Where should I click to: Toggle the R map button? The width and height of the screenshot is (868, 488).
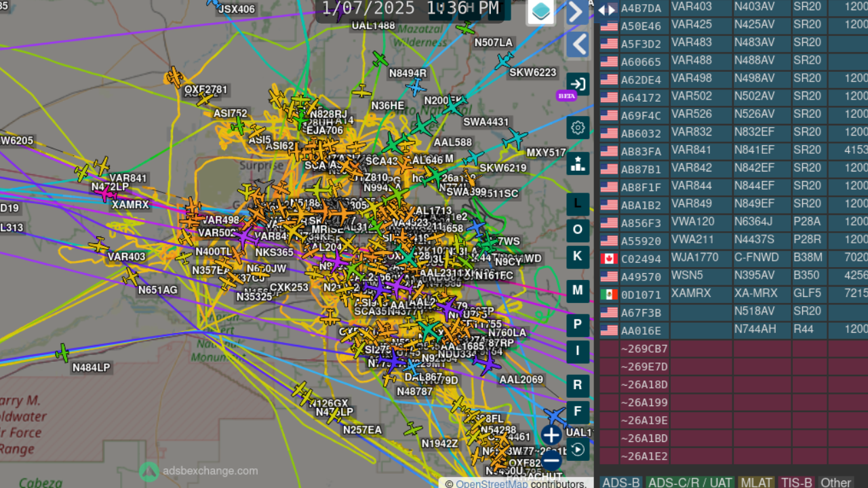click(x=578, y=385)
